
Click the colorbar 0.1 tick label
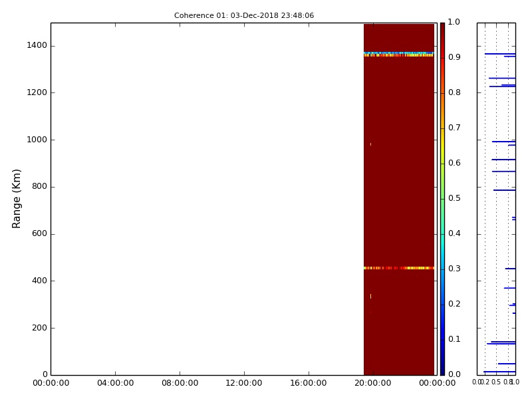(454, 339)
